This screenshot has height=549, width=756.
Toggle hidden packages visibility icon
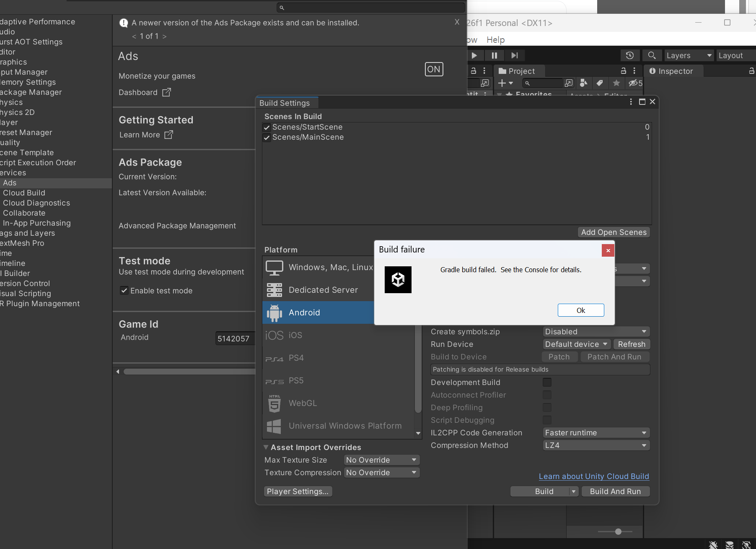(635, 83)
